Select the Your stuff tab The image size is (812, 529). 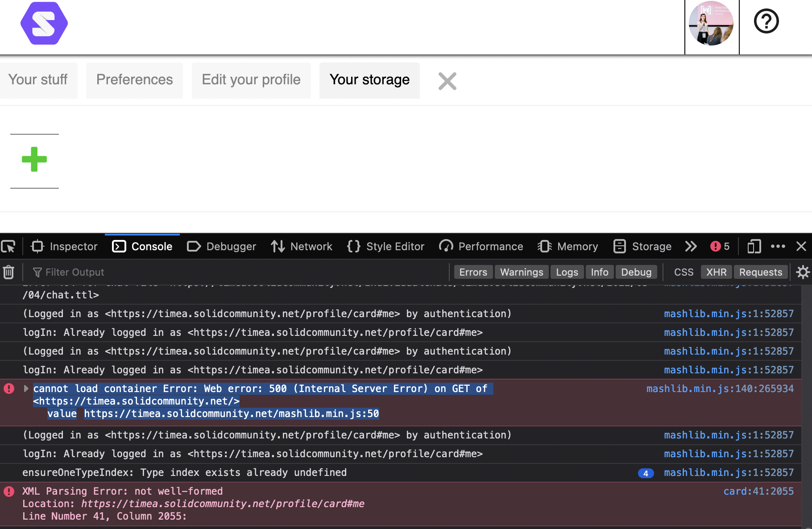[x=38, y=80]
